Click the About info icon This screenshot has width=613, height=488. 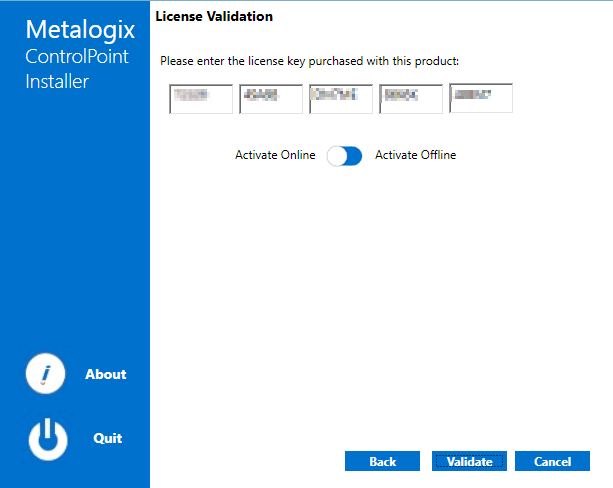pos(45,374)
